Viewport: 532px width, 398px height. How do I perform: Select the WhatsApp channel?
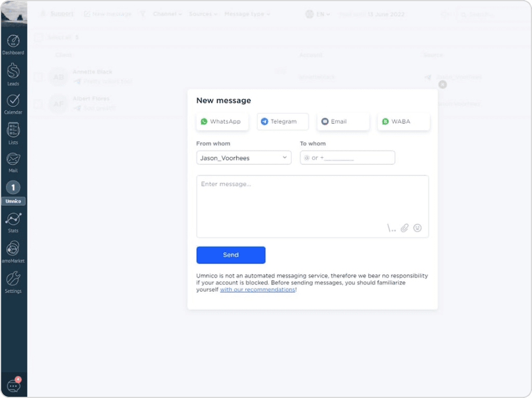coord(222,121)
